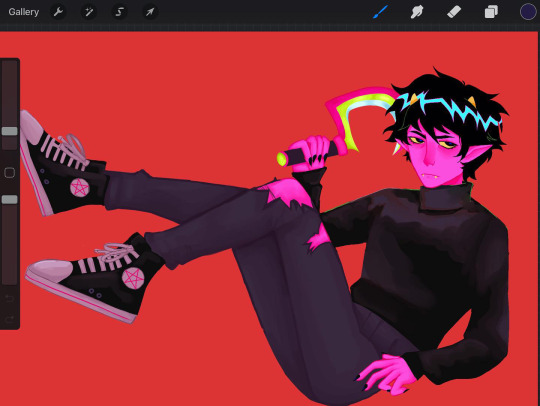The image size is (540, 406).
Task: Tap the square modify button in sidebar
Action: [x=9, y=173]
